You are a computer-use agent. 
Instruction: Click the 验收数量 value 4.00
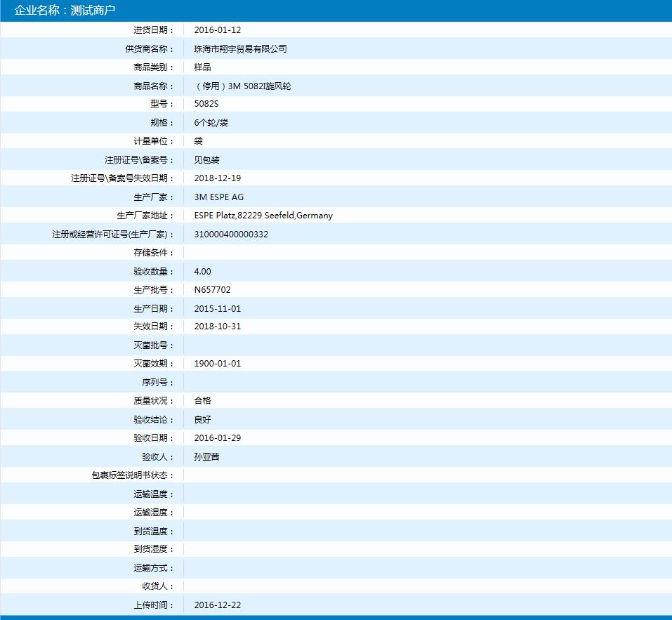(202, 272)
